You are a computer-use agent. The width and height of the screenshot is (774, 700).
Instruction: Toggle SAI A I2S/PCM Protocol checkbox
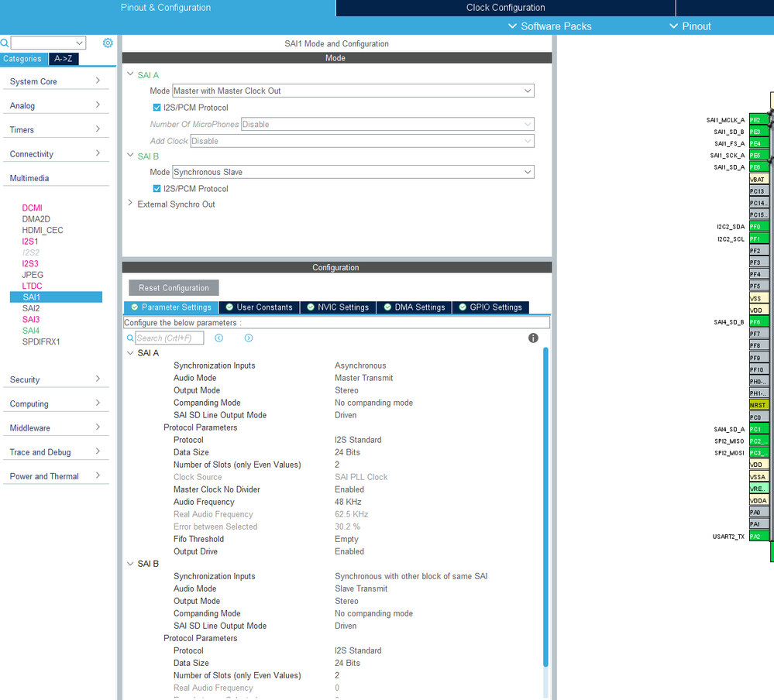coord(157,108)
